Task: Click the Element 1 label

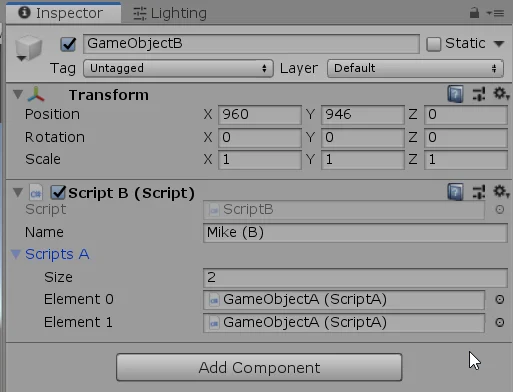Action: (78, 322)
